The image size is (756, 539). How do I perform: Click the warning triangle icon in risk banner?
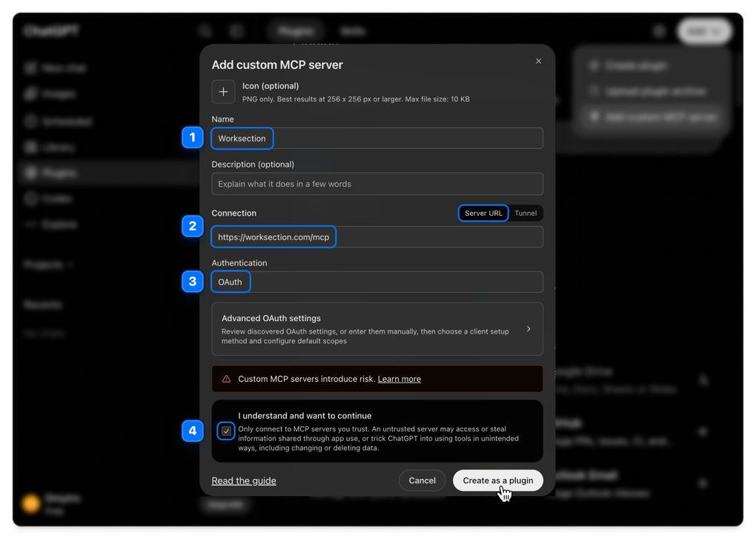point(226,379)
